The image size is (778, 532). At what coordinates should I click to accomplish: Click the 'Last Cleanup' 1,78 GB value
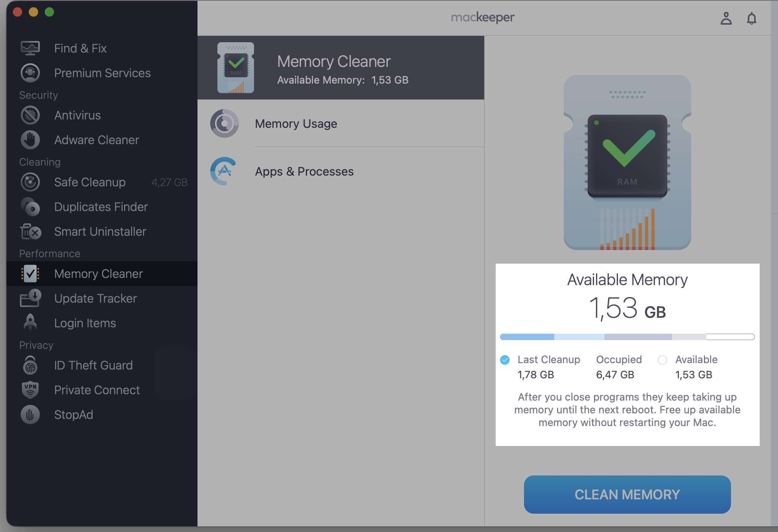click(536, 375)
